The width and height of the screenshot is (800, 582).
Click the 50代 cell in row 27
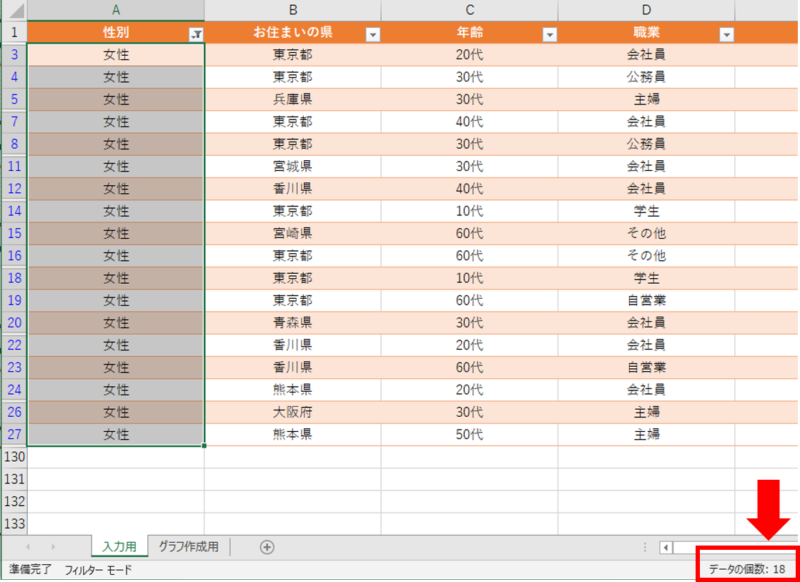tap(469, 435)
